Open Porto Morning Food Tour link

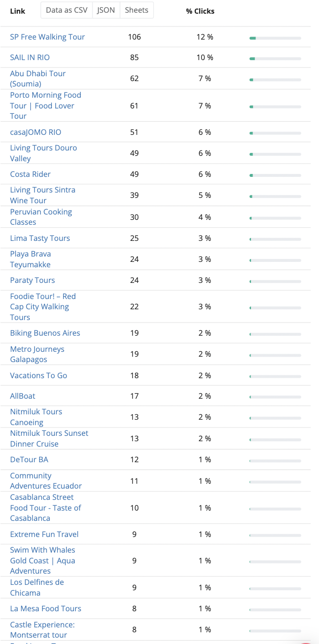coord(46,106)
